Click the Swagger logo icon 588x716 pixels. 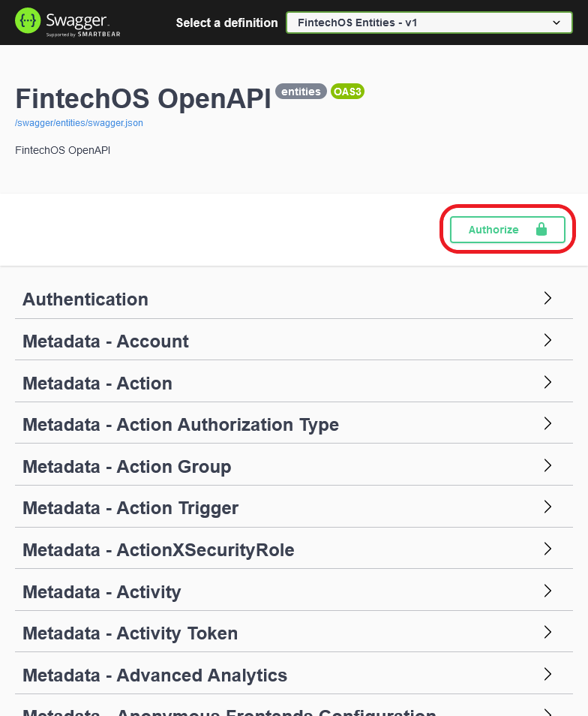tap(28, 21)
